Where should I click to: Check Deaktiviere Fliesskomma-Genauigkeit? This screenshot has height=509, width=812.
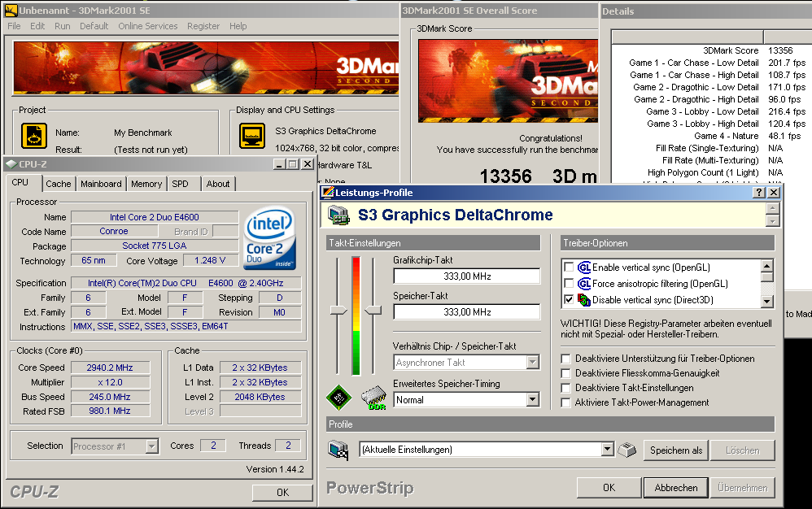pyautogui.click(x=566, y=373)
